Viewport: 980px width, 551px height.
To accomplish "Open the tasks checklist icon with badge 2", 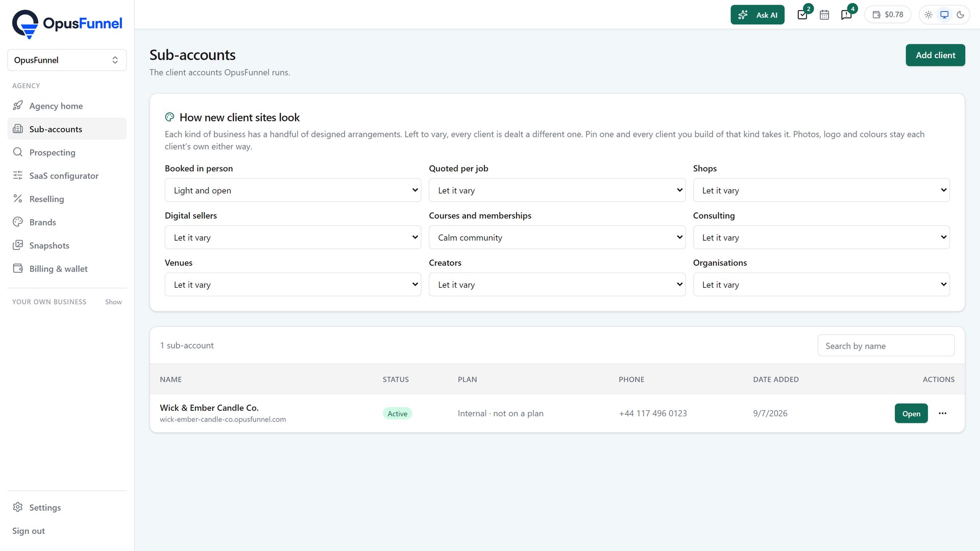I will [802, 15].
